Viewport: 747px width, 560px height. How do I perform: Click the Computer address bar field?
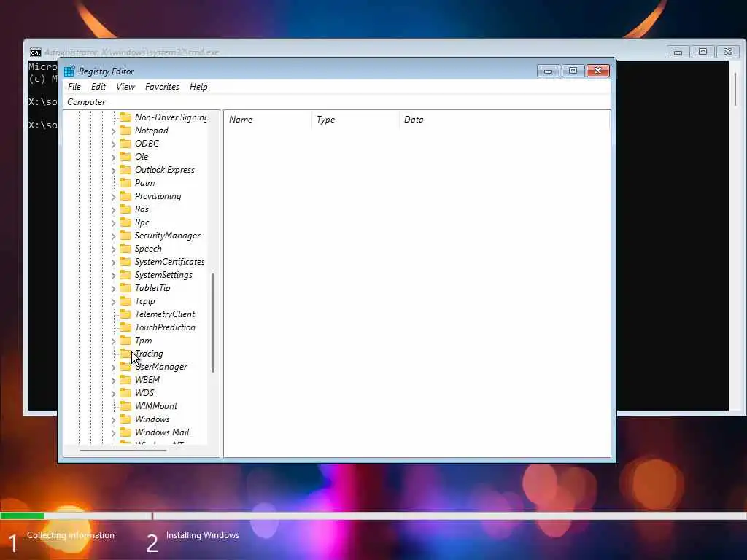(337, 102)
